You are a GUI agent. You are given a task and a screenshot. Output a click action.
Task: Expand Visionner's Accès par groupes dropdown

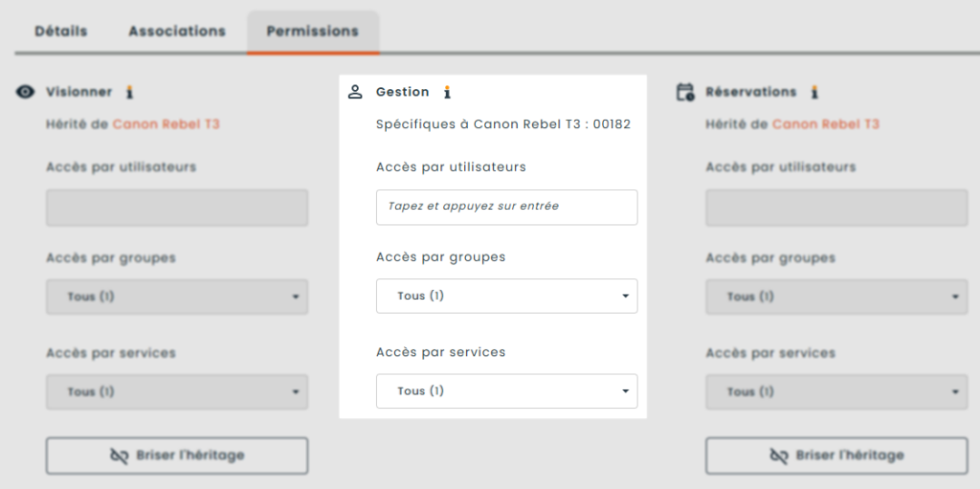point(177,297)
